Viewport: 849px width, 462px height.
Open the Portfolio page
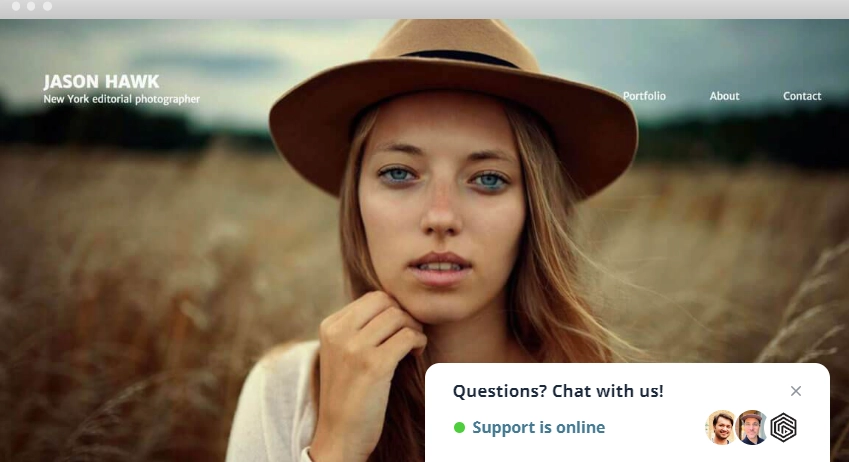click(644, 96)
